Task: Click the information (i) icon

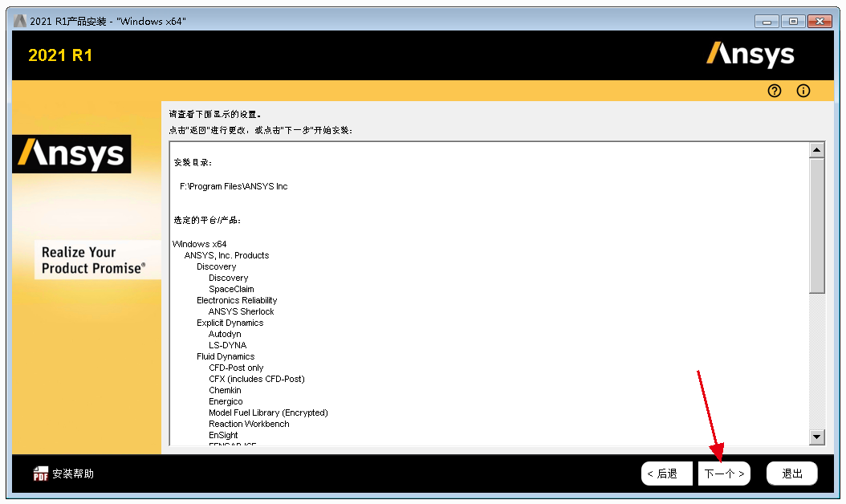Action: pyautogui.click(x=803, y=91)
